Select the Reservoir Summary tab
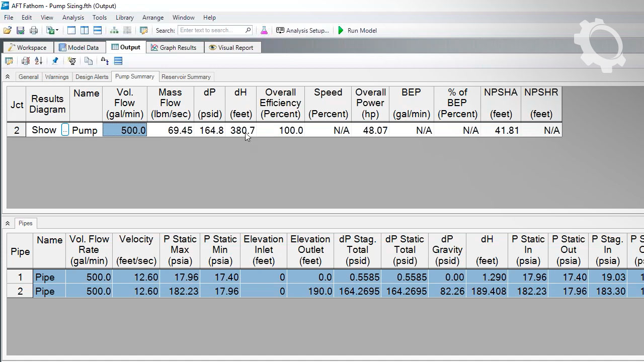 186,77
